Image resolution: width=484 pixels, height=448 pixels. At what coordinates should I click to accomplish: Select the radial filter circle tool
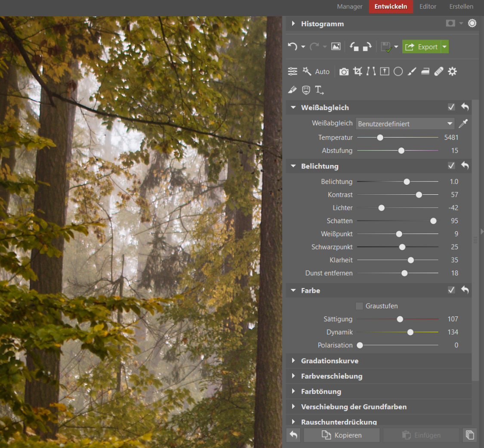pyautogui.click(x=398, y=72)
